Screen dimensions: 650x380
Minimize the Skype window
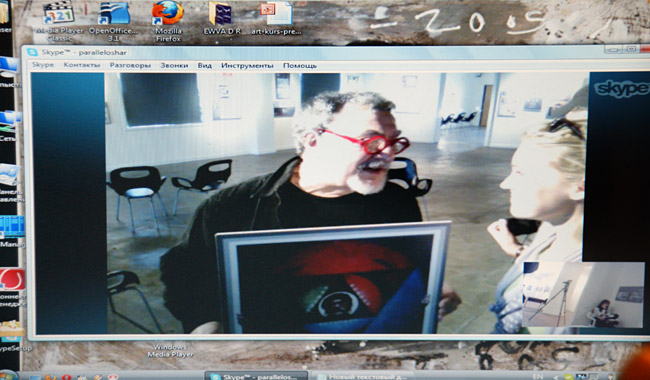pyautogui.click(x=613, y=49)
